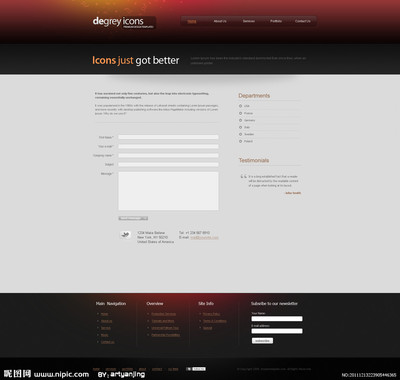Image resolution: width=400 pixels, height=380 pixels.
Task: Select the Poland department bullet icon
Action: [x=240, y=141]
